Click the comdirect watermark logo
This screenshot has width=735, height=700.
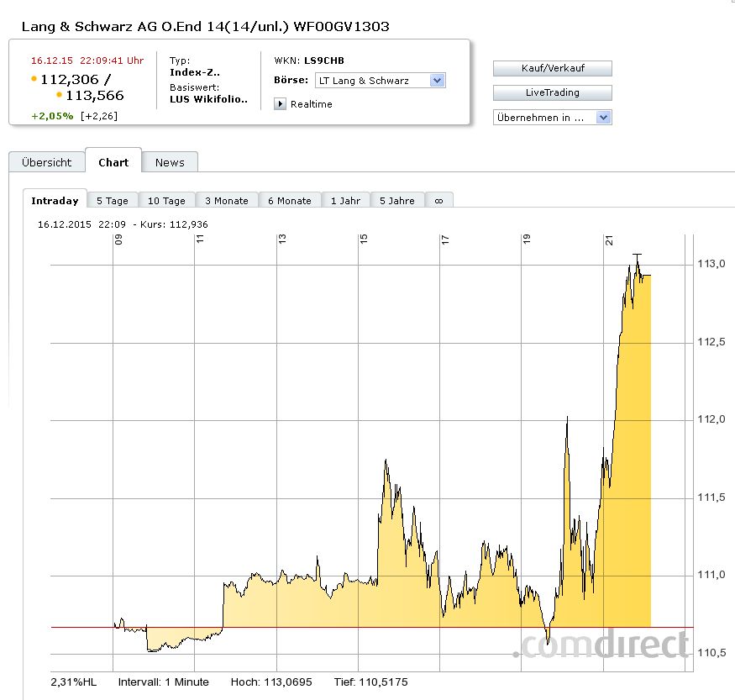click(601, 645)
